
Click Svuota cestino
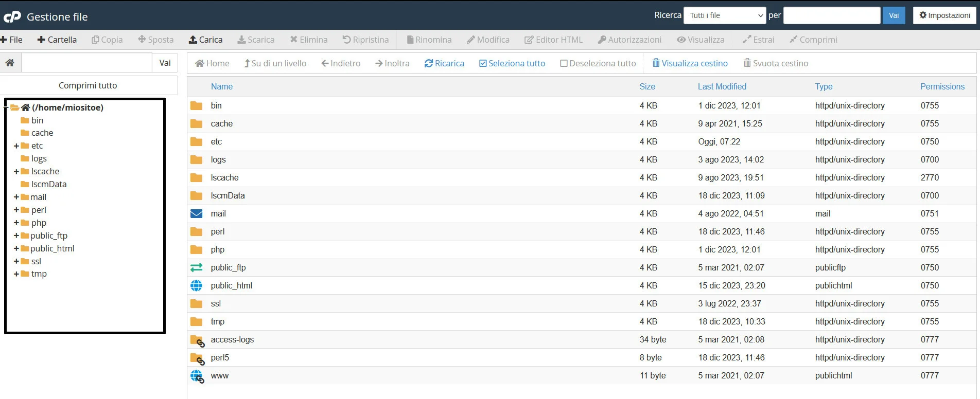tap(776, 63)
